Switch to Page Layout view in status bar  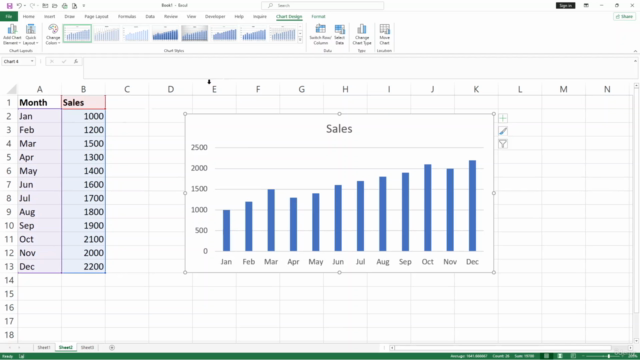pyautogui.click(x=560, y=356)
